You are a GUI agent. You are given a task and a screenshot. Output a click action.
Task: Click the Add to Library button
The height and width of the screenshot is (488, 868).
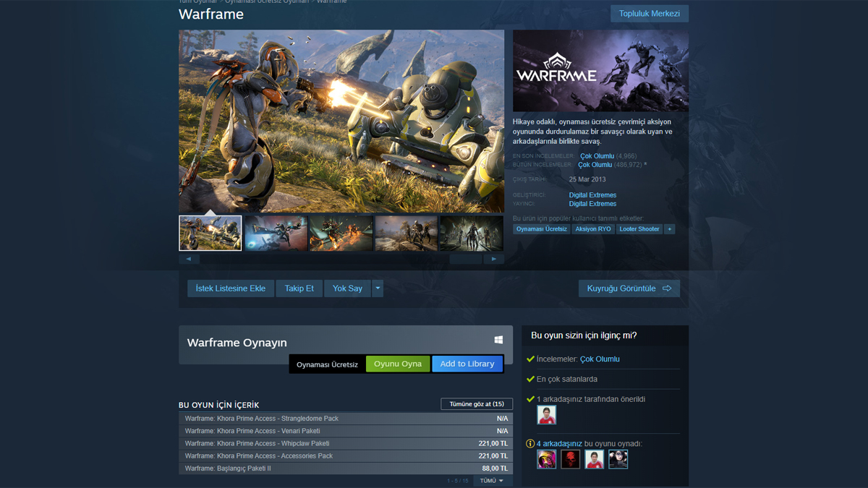pos(467,364)
